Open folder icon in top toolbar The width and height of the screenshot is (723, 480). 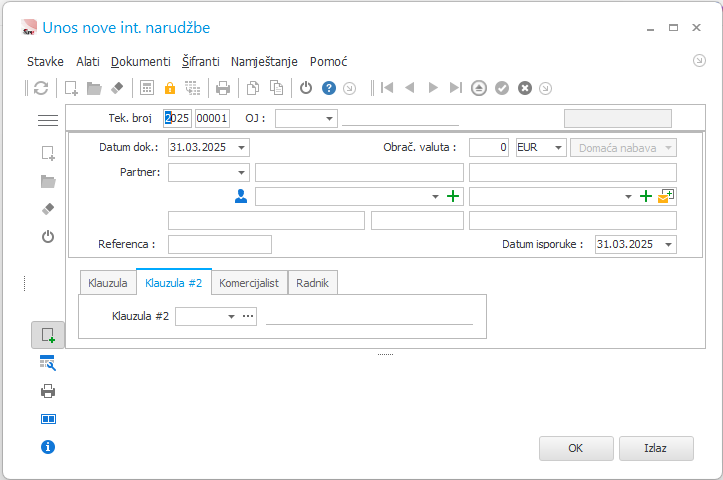[x=94, y=88]
